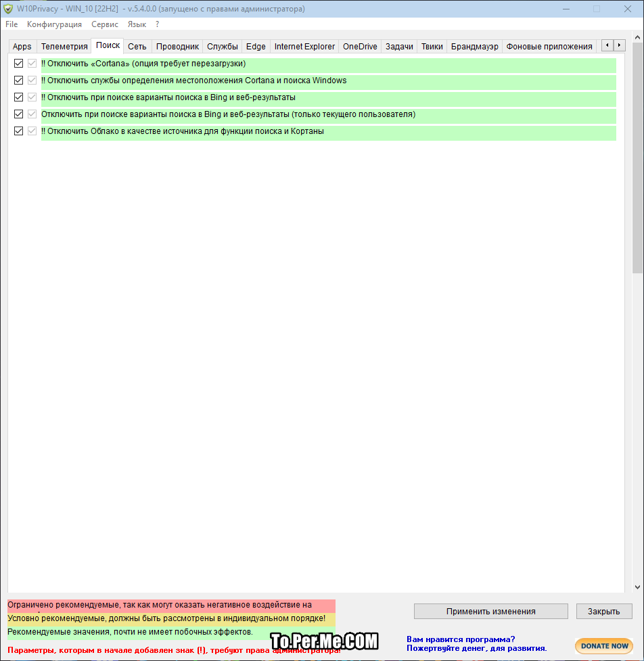Switch to the Internet Explorer tab

[x=304, y=47]
